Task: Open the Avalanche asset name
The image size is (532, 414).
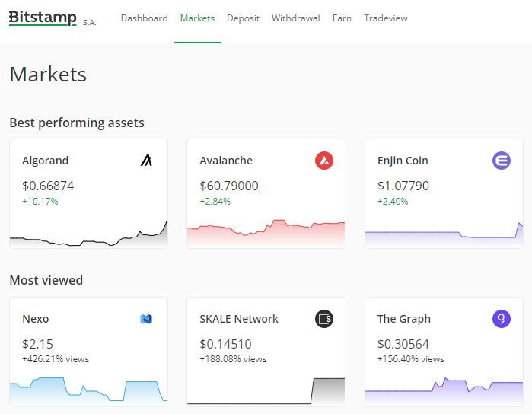Action: pos(226,161)
